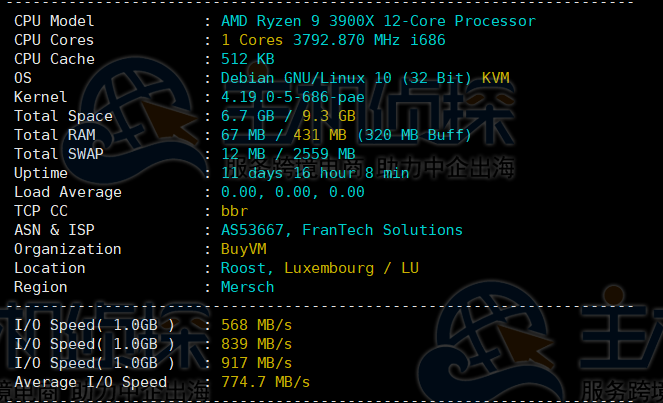This screenshot has height=403, width=663.
Task: Select the TCP CC value bbr
Action: click(234, 211)
